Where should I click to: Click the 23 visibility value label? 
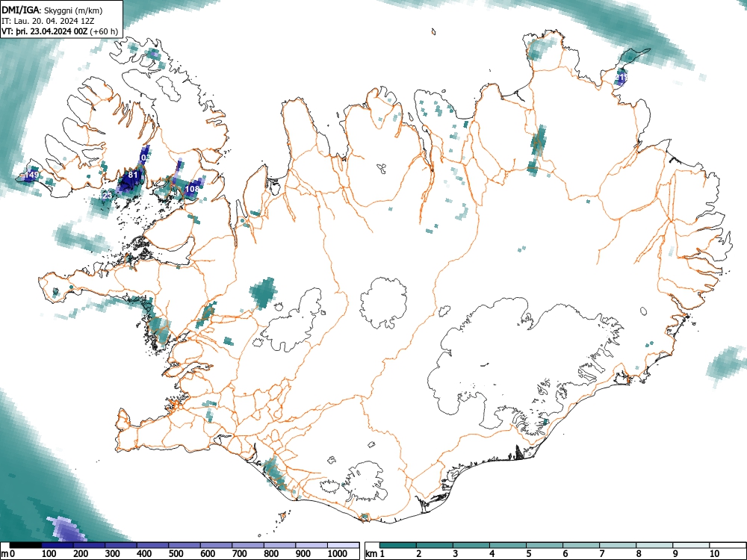pyautogui.click(x=108, y=196)
